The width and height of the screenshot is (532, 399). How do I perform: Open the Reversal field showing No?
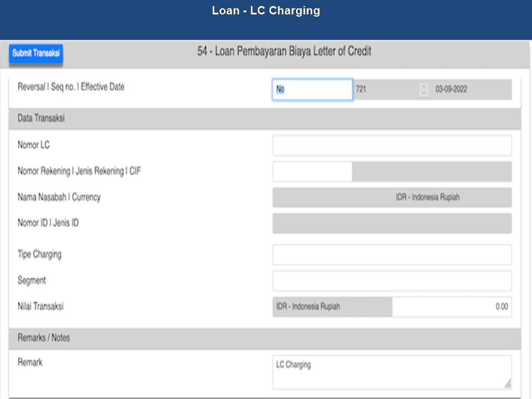(312, 89)
